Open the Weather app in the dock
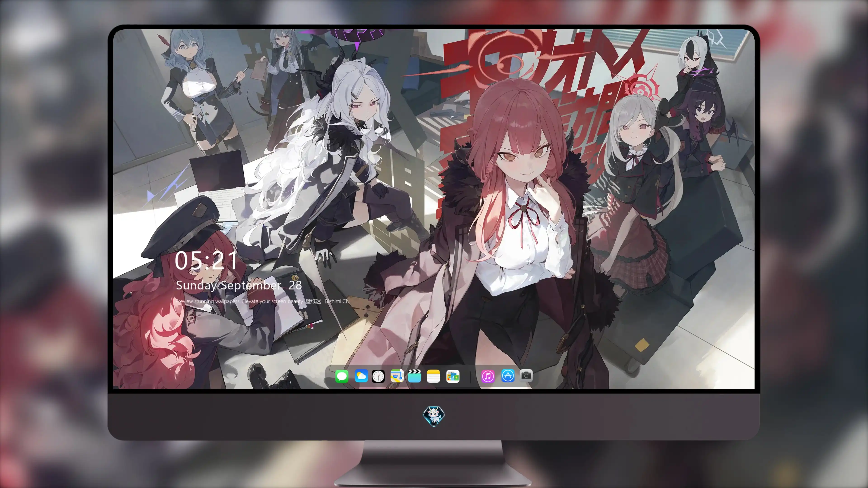The width and height of the screenshot is (868, 488). coord(361,376)
